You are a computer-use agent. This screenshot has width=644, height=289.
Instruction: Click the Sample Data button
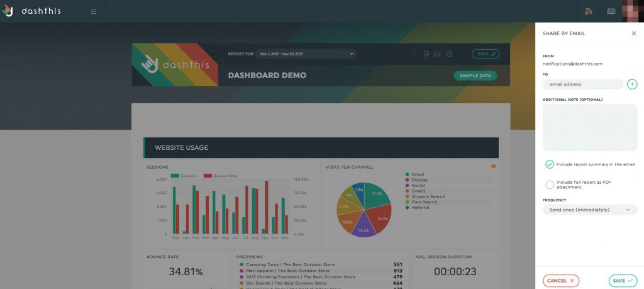click(x=475, y=76)
